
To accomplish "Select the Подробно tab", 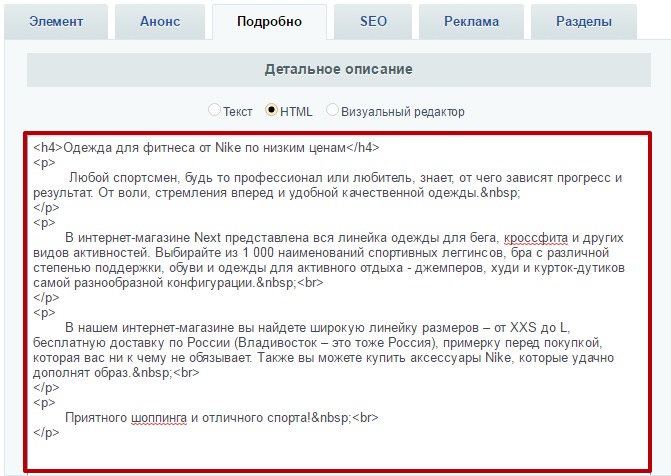I will 269,21.
